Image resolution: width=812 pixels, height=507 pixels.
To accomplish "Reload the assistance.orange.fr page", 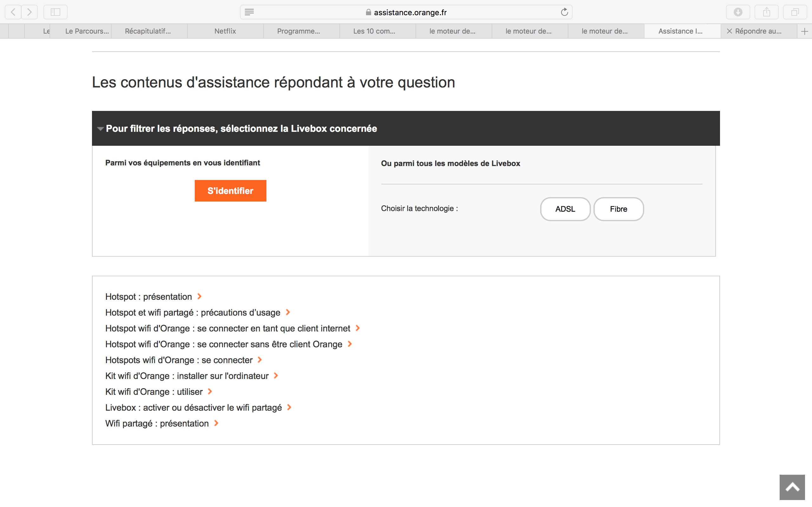I will [564, 12].
